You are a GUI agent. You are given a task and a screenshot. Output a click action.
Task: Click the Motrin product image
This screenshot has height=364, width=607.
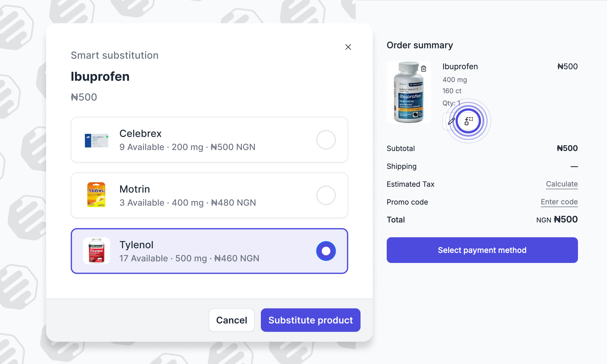point(96,195)
